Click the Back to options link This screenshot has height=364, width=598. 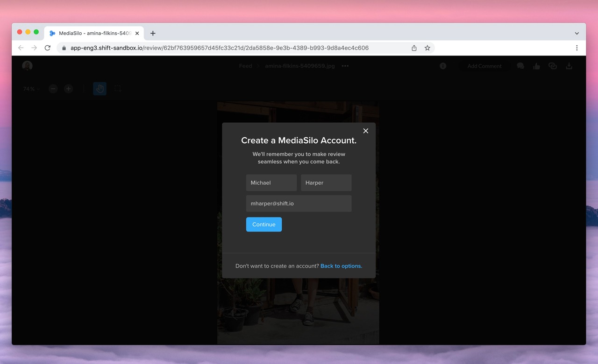click(x=341, y=266)
